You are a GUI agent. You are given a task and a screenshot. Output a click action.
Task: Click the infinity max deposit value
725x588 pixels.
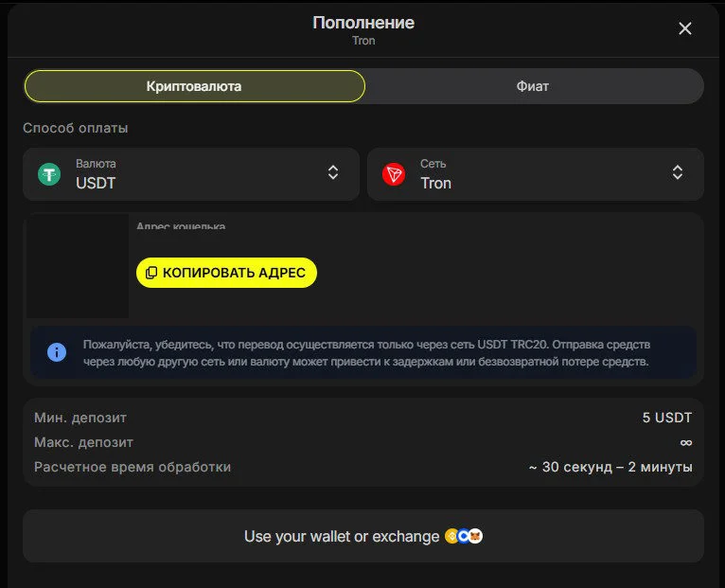[x=686, y=443]
